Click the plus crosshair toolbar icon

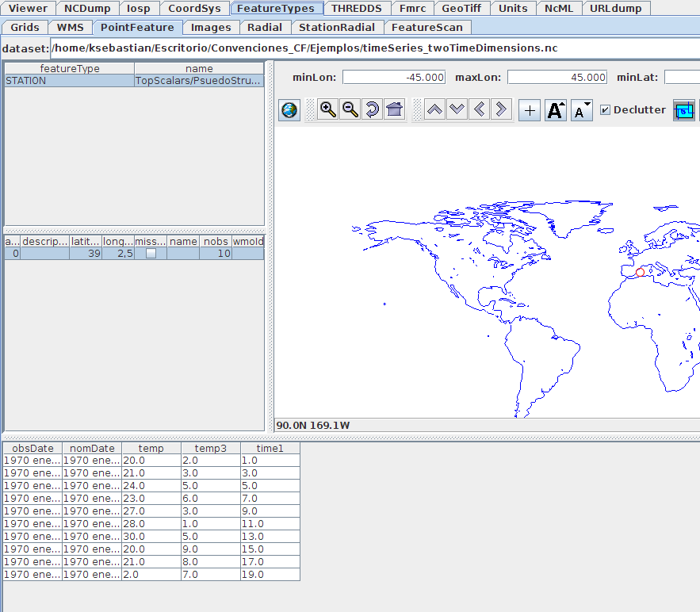[x=530, y=110]
